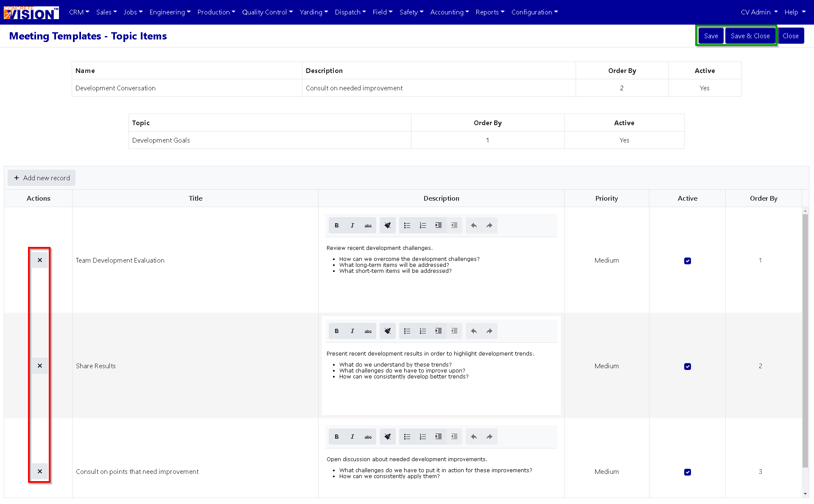Screen dimensions: 814x504
Task: Open the Reports menu
Action: [490, 12]
